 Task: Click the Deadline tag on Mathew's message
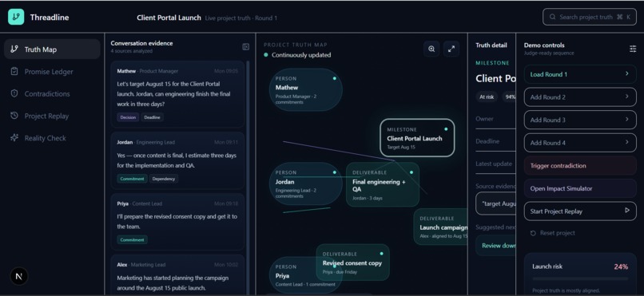(153, 117)
